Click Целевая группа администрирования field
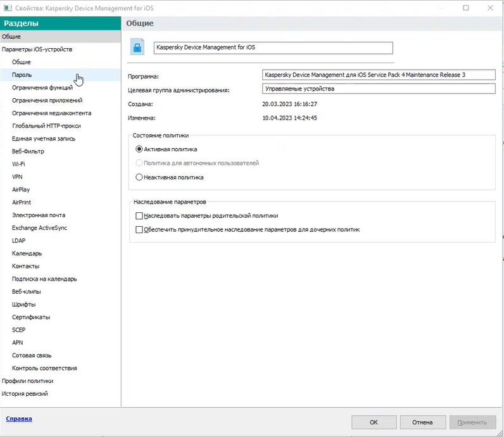This screenshot has height=437, width=504. (379, 89)
